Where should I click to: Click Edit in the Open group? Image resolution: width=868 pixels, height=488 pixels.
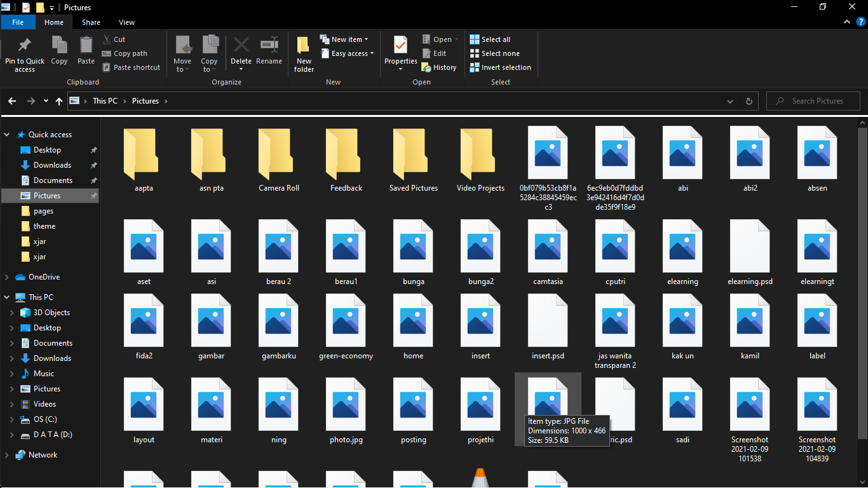[x=434, y=53]
